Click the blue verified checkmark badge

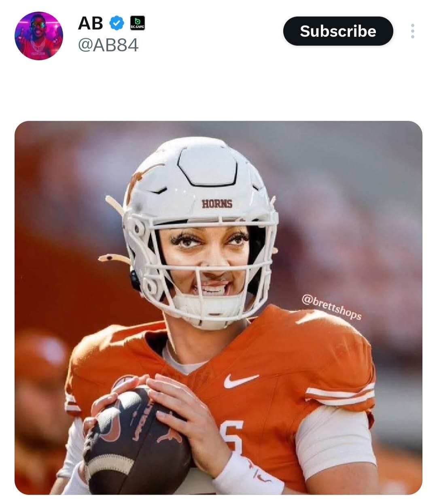point(117,24)
